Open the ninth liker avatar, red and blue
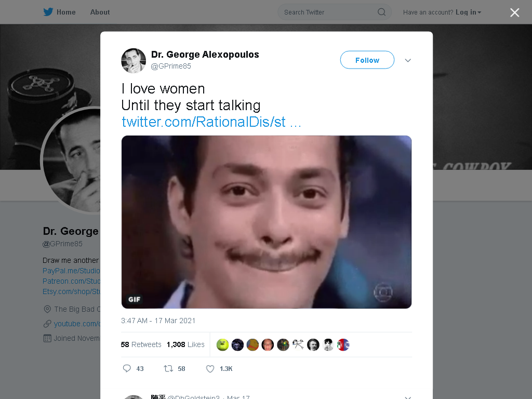The image size is (532, 399). 343,345
